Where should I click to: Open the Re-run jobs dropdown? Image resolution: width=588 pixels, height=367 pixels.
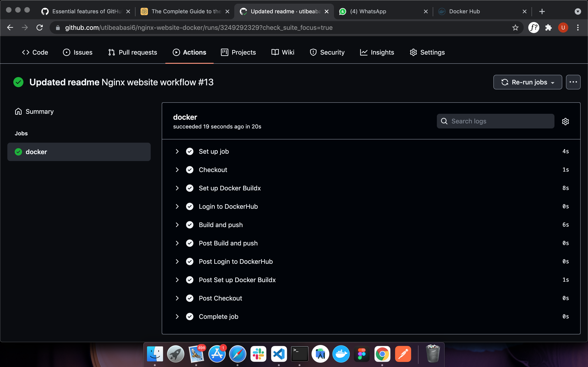[x=528, y=82]
